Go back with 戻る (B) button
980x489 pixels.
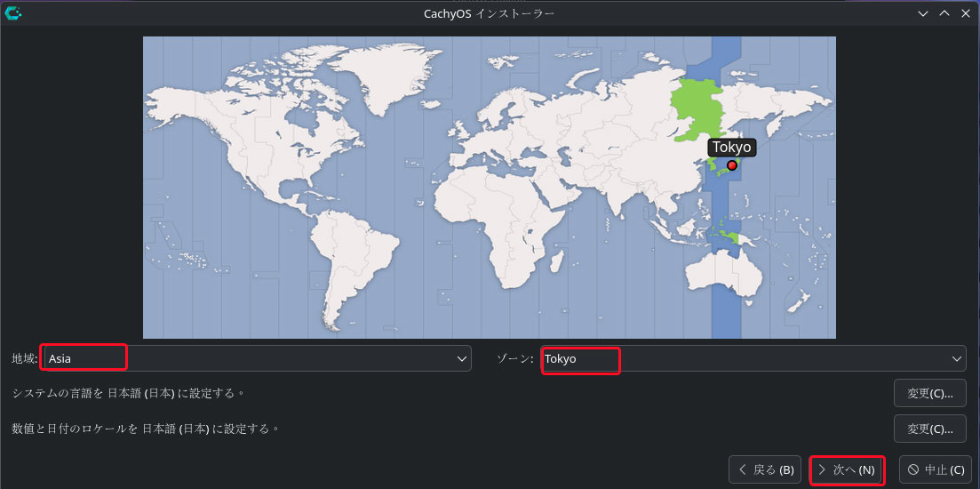[765, 469]
